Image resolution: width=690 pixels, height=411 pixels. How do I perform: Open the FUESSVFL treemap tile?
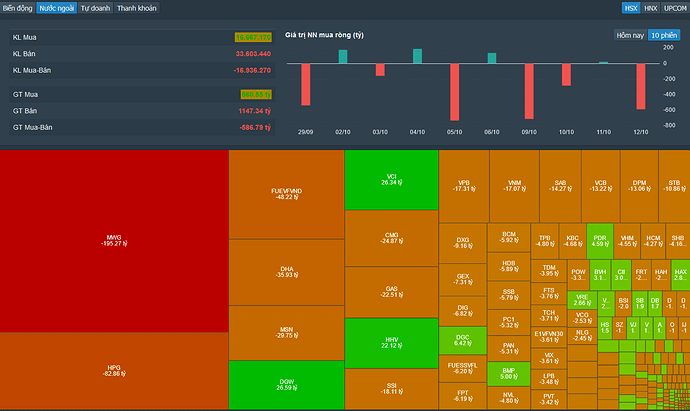pyautogui.click(x=463, y=368)
